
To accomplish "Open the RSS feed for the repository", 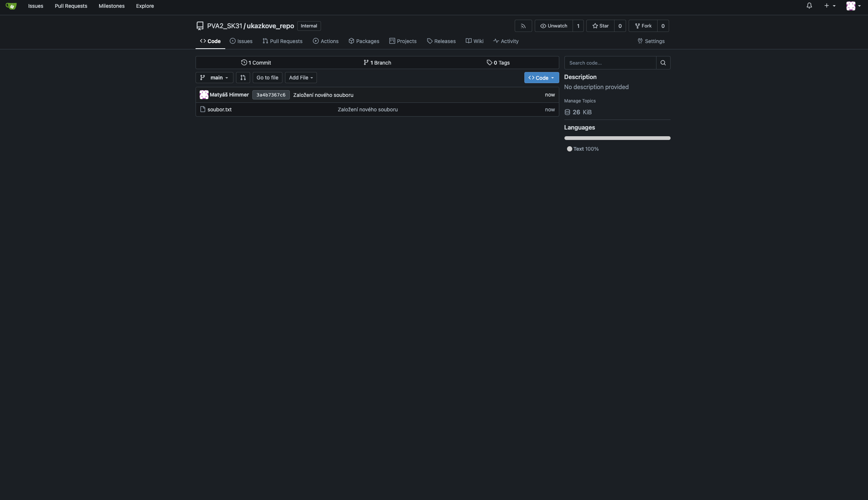I will (x=523, y=26).
